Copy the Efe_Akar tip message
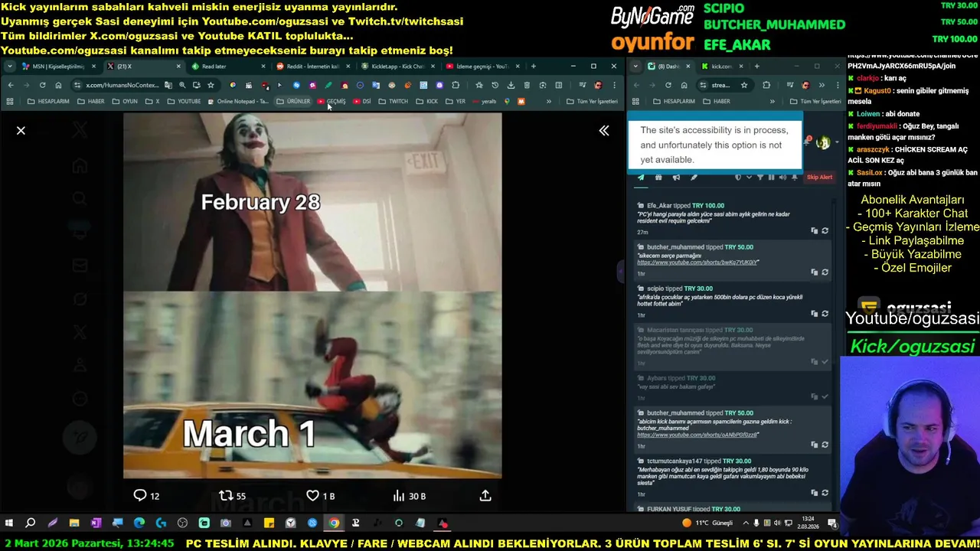Screen dimensions: 980x551 (815, 231)
